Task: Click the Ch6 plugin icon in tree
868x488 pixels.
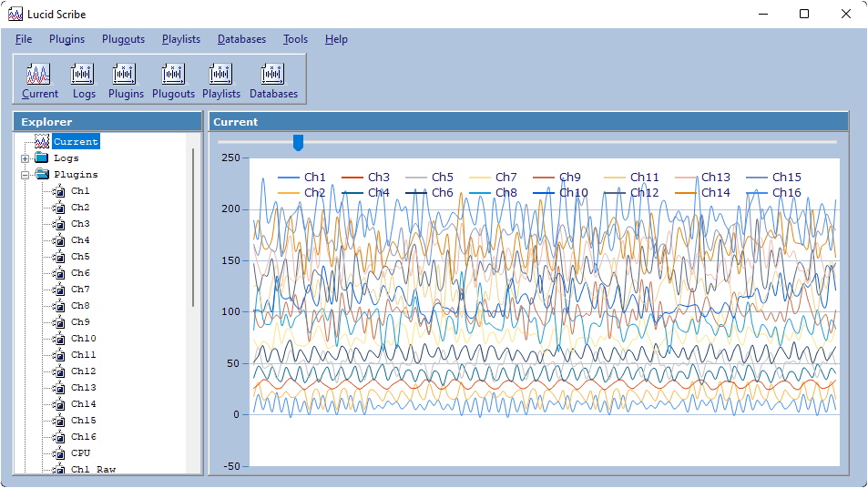Action: (58, 273)
